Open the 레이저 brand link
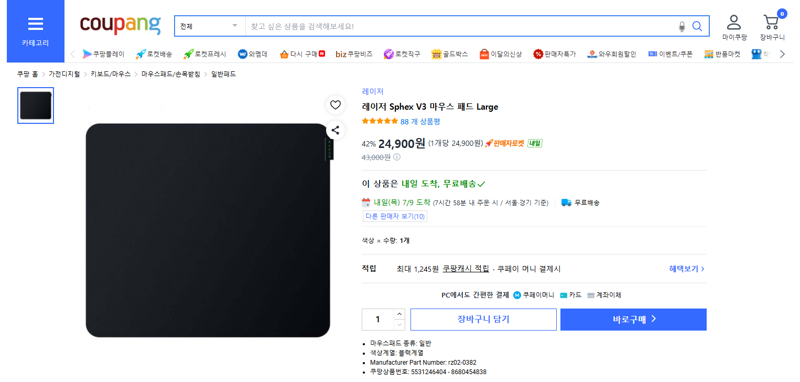The image size is (800, 382). click(372, 92)
